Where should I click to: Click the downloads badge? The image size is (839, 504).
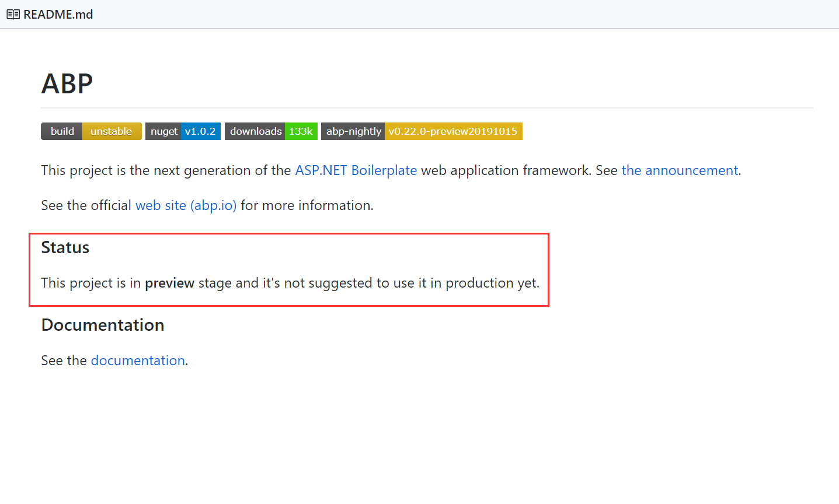point(255,131)
